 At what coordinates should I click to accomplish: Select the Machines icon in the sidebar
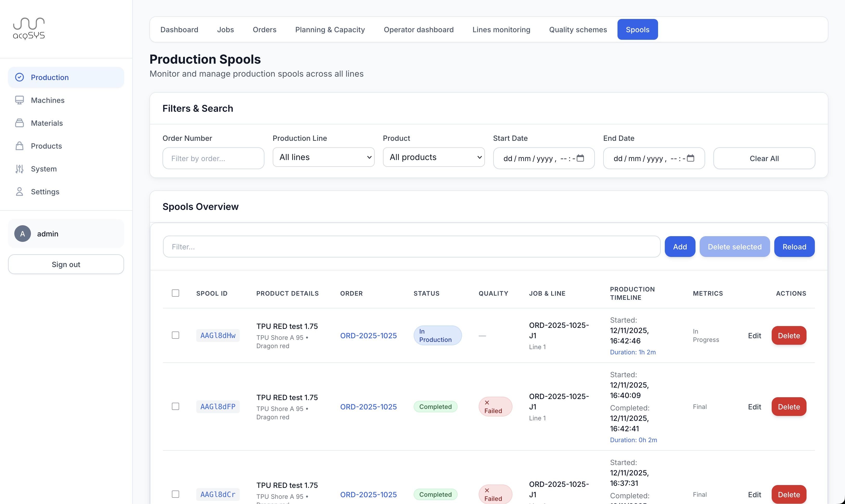point(19,100)
